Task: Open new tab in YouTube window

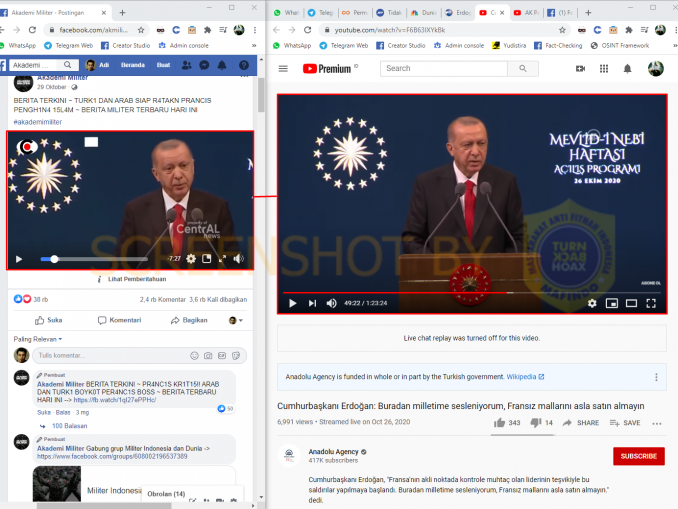Action: click(588, 13)
